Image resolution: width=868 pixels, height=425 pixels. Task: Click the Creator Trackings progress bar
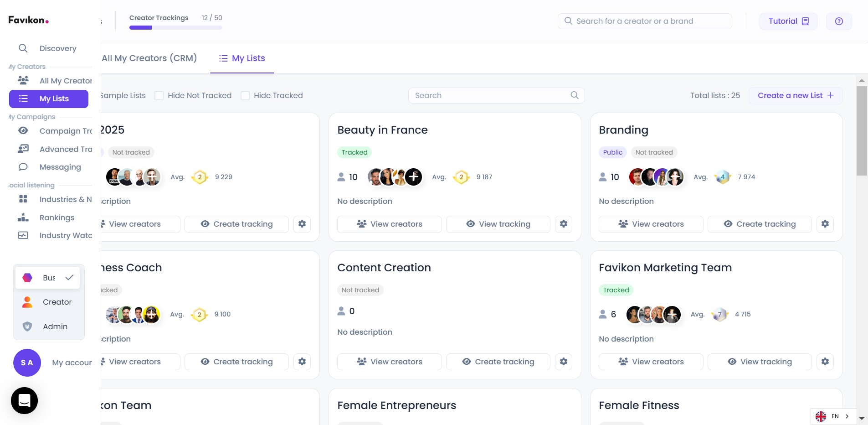coord(175,28)
